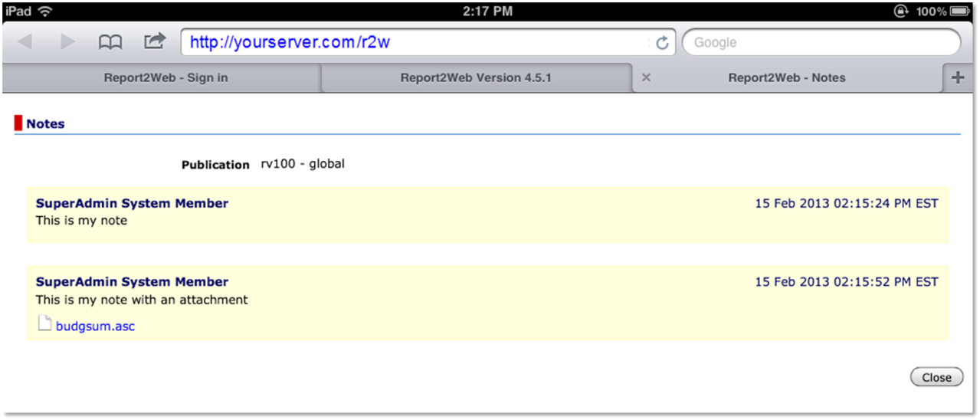The width and height of the screenshot is (980, 420).
Task: Tap the URL address field
Action: pos(428,43)
